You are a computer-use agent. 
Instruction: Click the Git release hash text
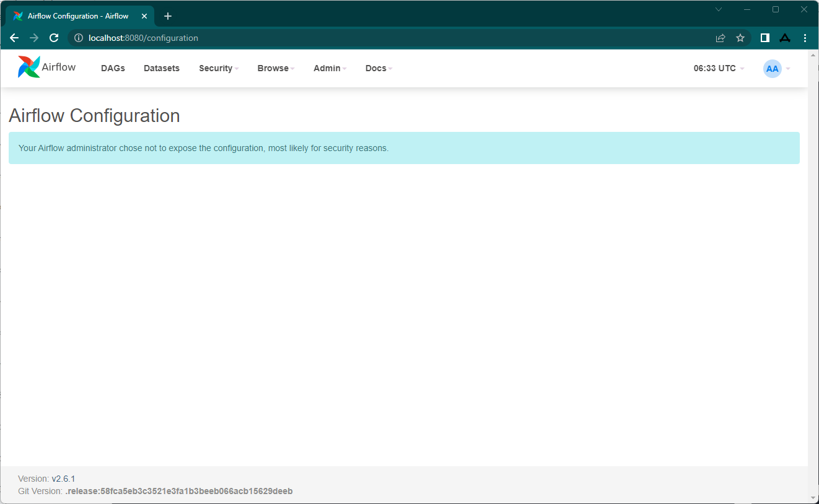coord(179,491)
